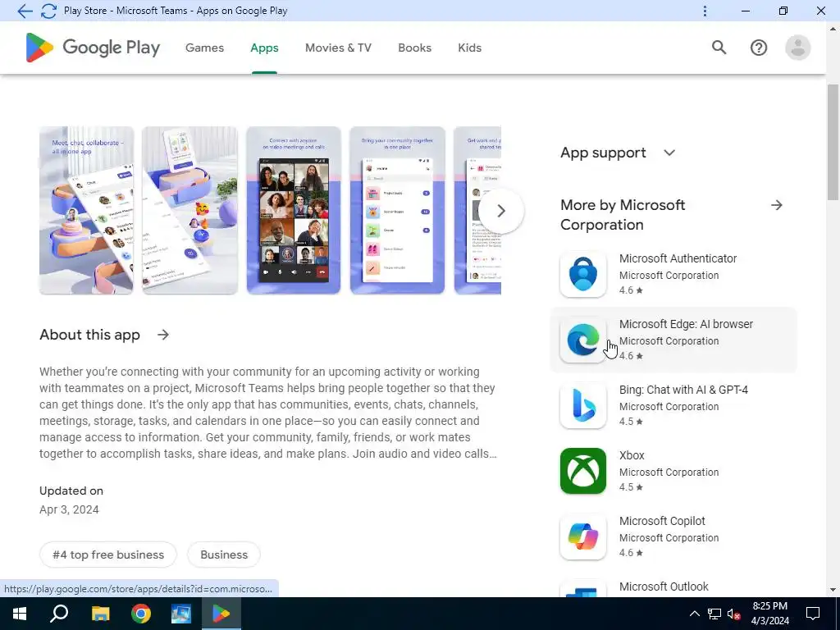The image size is (840, 630).
Task: Open the three-dot window menu
Action: coord(705,11)
